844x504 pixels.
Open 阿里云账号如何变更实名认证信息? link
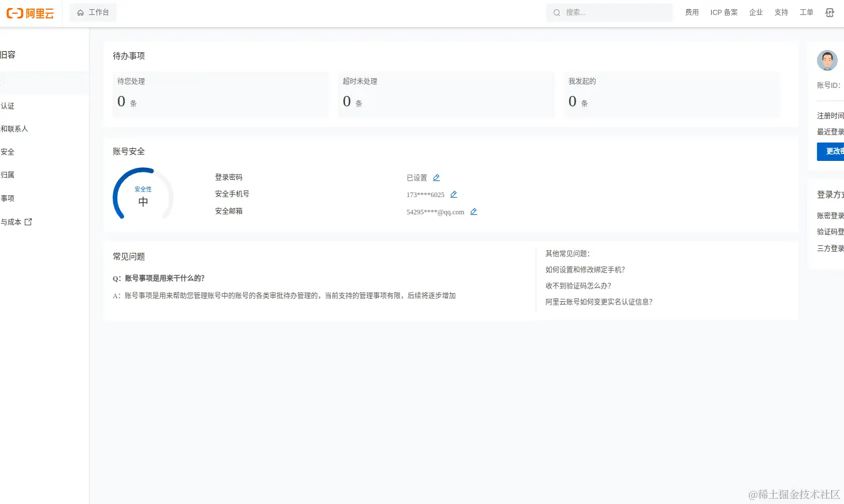click(599, 302)
